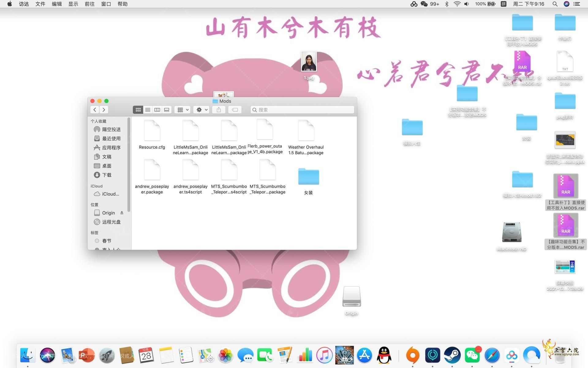Switch Finder to gallery view
The image size is (588, 368).
pyautogui.click(x=167, y=110)
